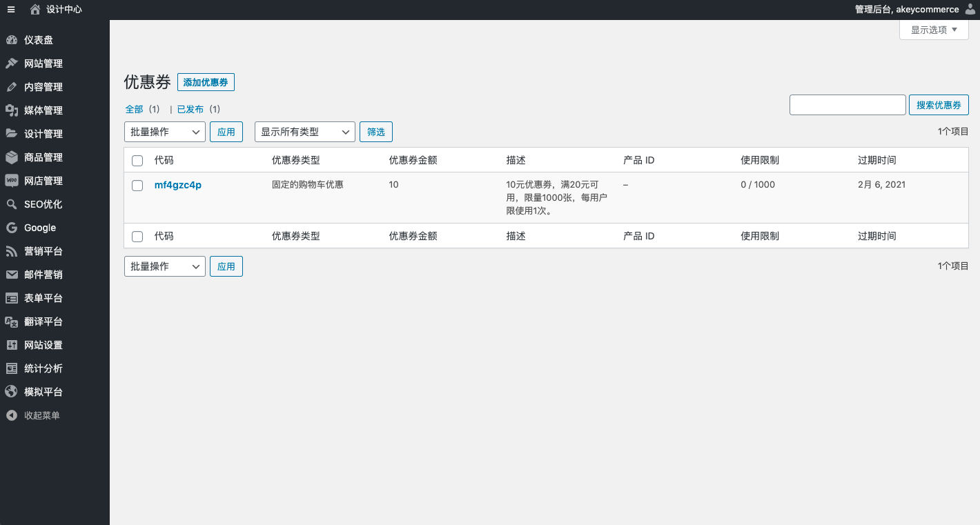Open 统计分析 menu item
Image resolution: width=980 pixels, height=525 pixels.
[x=55, y=368]
